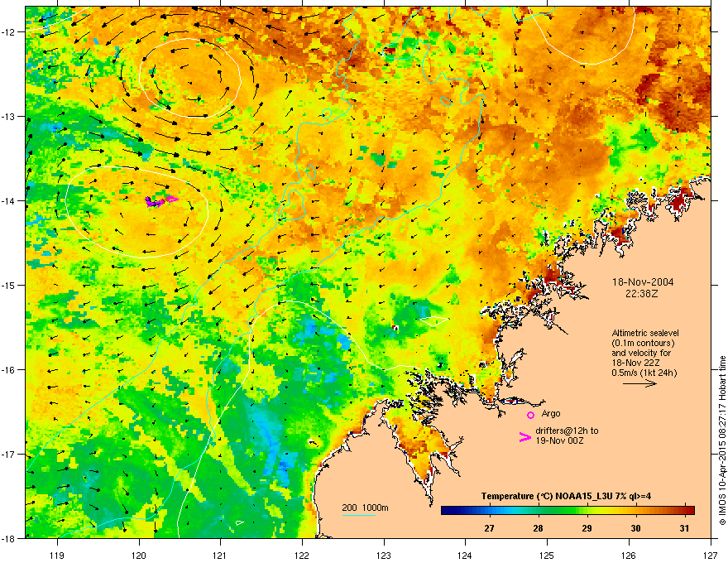Click the longitude axis label 119

(x=57, y=555)
